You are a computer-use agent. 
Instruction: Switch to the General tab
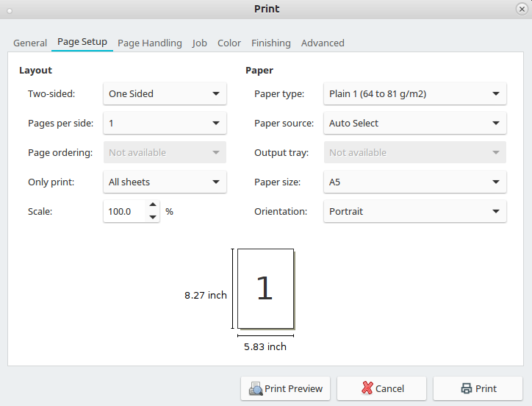click(x=30, y=43)
